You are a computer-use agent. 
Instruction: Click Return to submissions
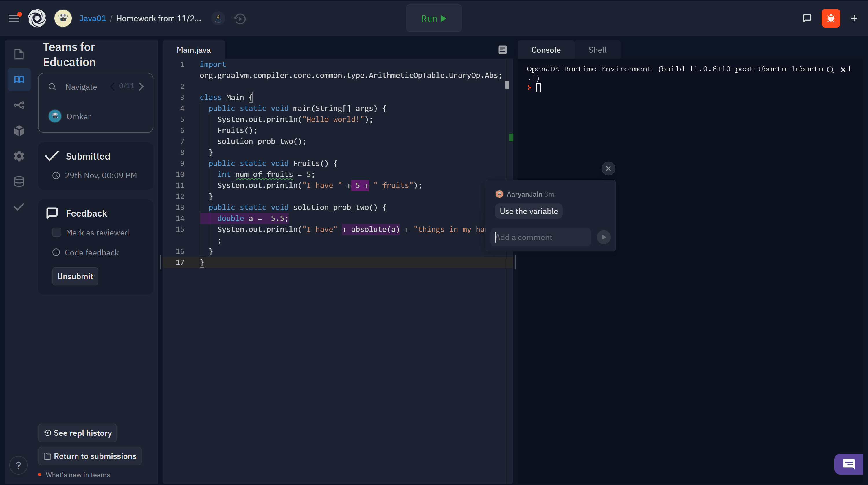(90, 456)
